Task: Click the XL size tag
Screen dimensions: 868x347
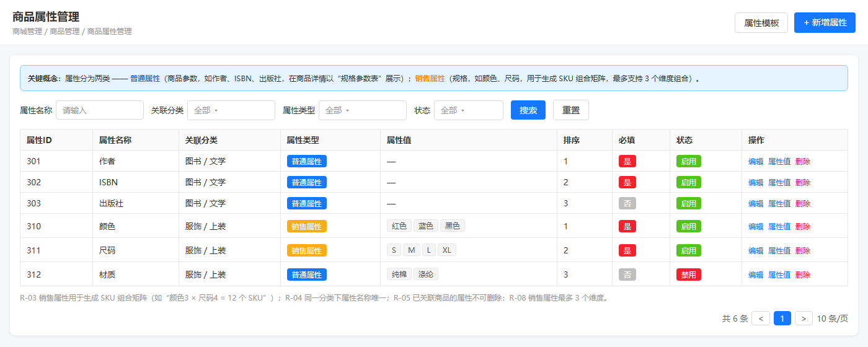Action: (x=446, y=250)
